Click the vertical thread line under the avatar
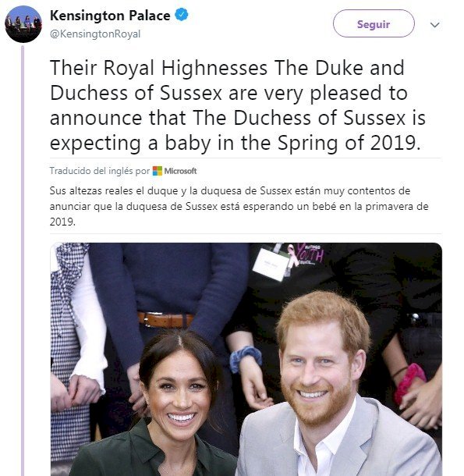Screen dimensions: 464x476 click(x=23, y=261)
